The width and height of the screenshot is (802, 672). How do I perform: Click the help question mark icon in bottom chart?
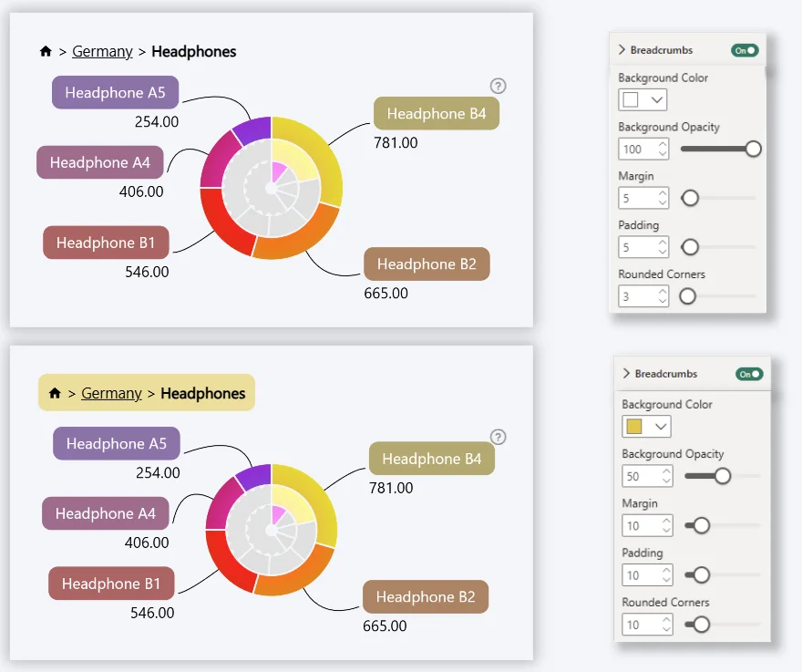(498, 437)
